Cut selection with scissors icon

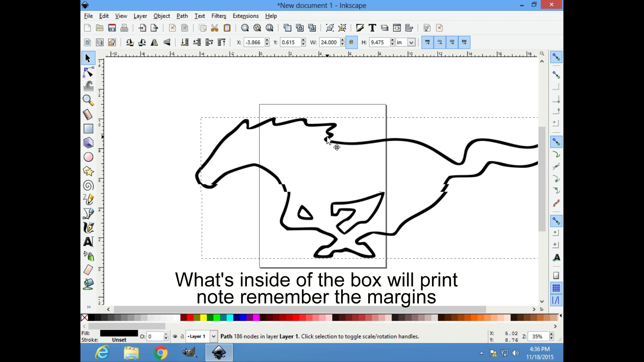tap(215, 28)
